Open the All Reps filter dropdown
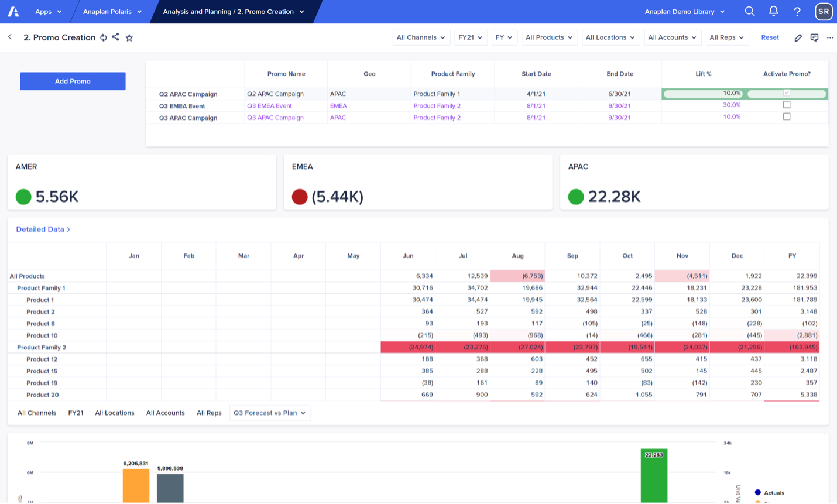Screen dimensions: 837x504 pos(726,37)
